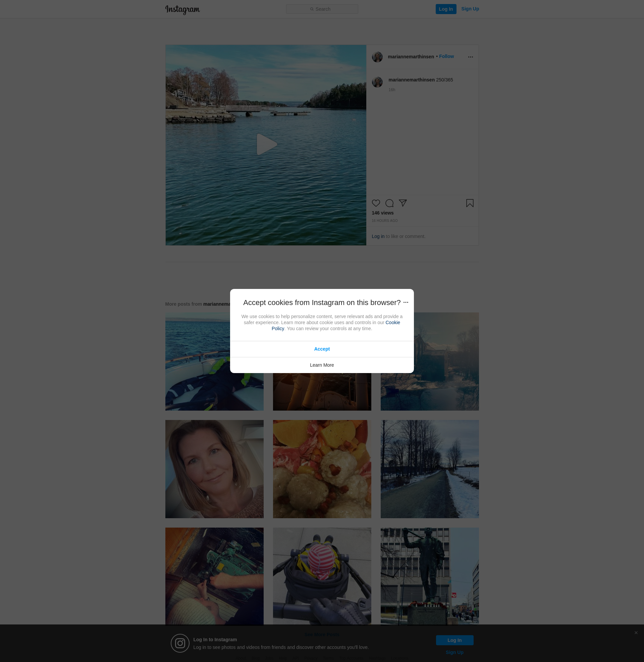This screenshot has height=662, width=644.
Task: Click Log In to Instagram banner heading
Action: [x=215, y=639]
